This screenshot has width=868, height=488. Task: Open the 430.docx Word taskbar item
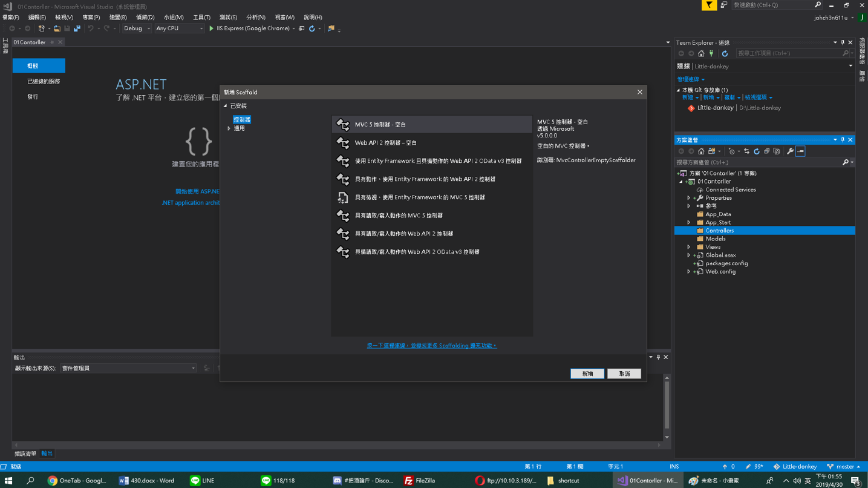pyautogui.click(x=147, y=481)
